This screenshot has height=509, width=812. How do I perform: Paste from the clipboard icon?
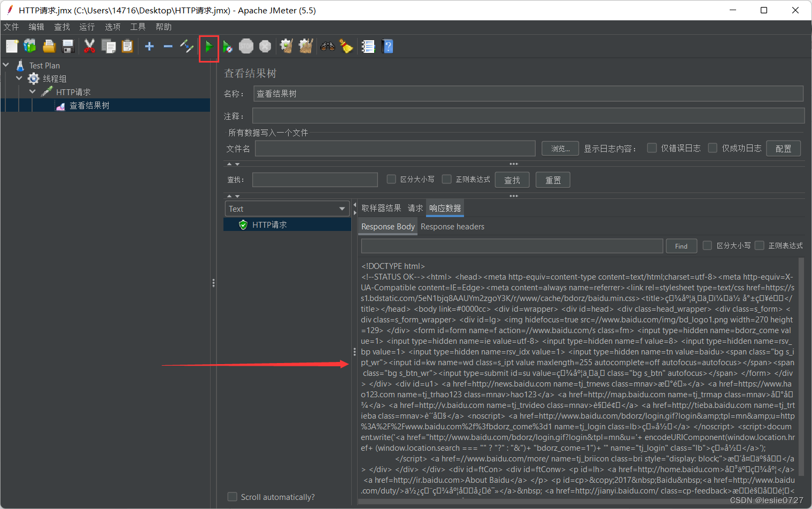pyautogui.click(x=127, y=47)
